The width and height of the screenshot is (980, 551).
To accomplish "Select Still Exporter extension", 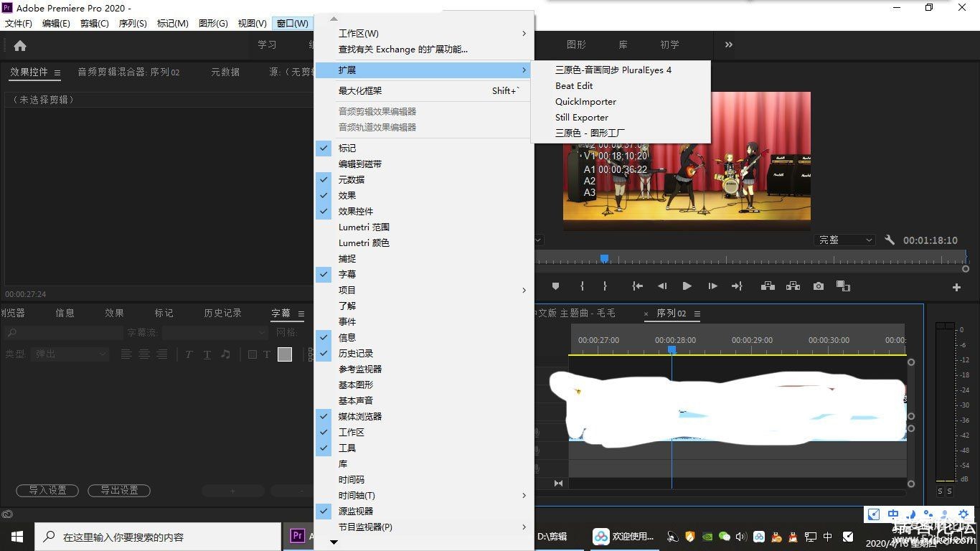I will (621, 117).
